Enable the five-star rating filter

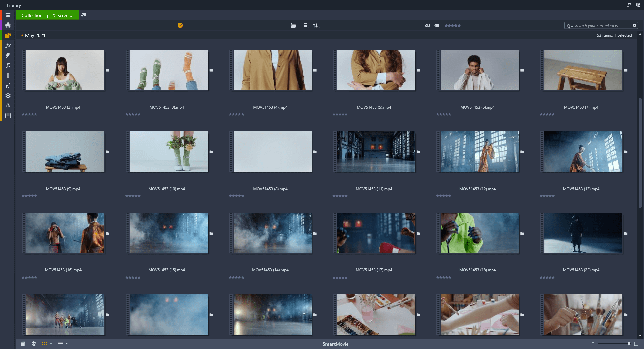click(x=459, y=25)
